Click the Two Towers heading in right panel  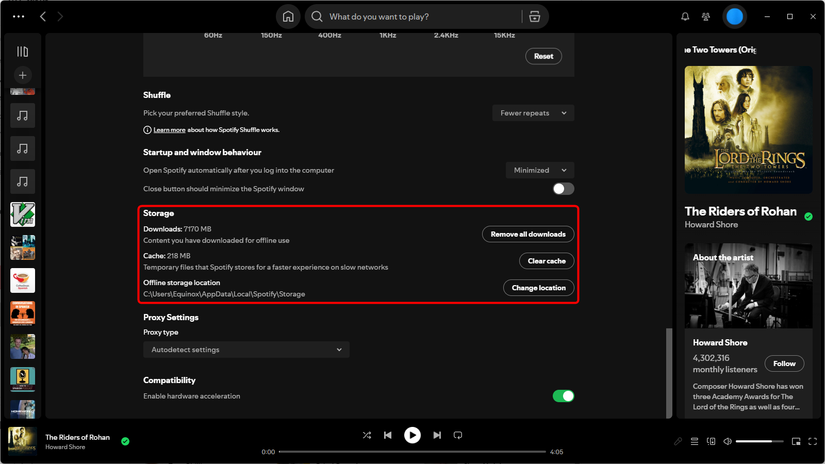(x=720, y=50)
